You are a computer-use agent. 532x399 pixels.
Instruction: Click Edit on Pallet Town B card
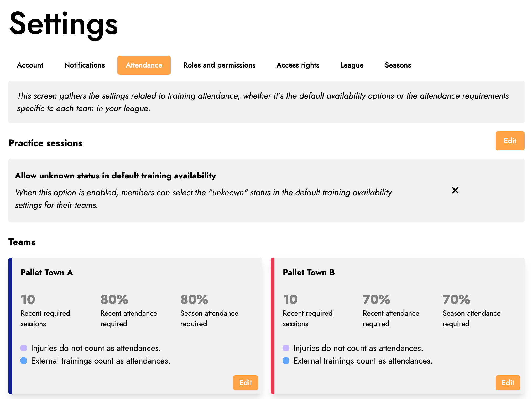pyautogui.click(x=508, y=382)
